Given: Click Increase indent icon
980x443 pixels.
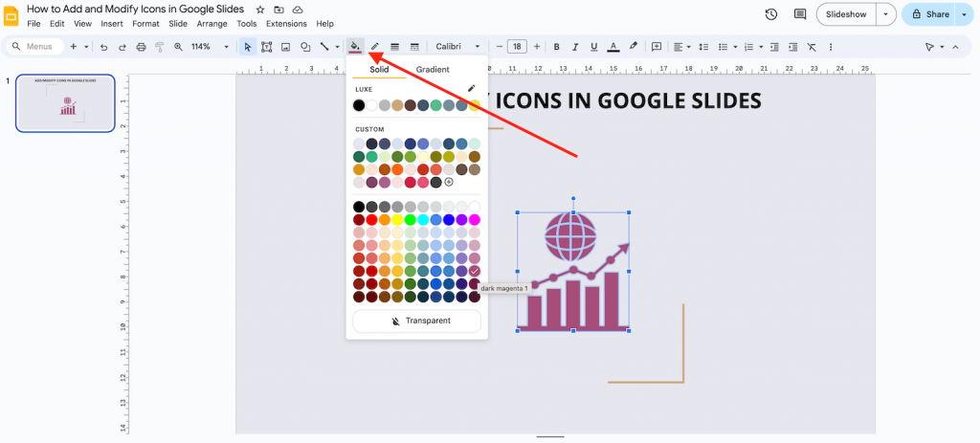Looking at the screenshot, I should (793, 47).
